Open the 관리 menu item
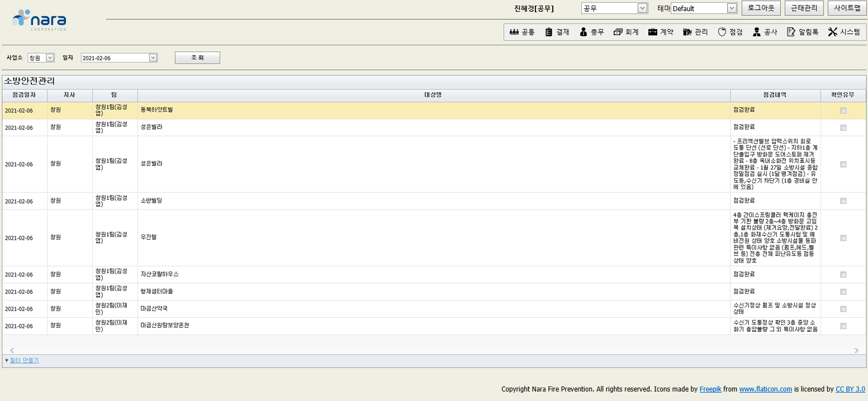The height and width of the screenshot is (401, 868). coord(695,32)
